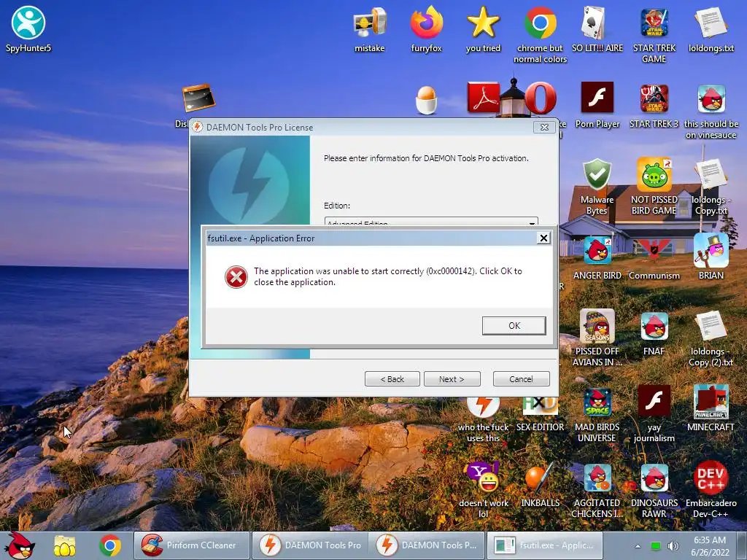Cancel the DAEMON Tools Pro License wizard
The image size is (747, 560).
click(521, 379)
